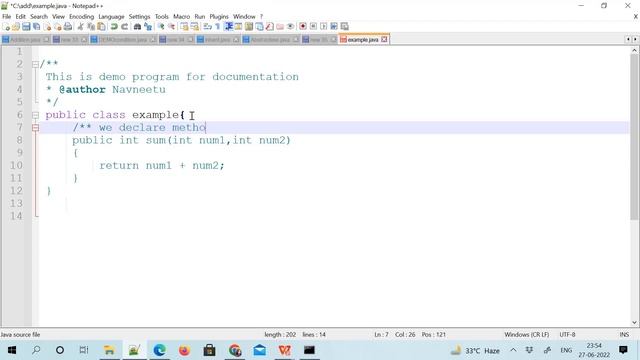Click the Close document toolbar icon
The height and width of the screenshot is (360, 640).
tap(47, 27)
